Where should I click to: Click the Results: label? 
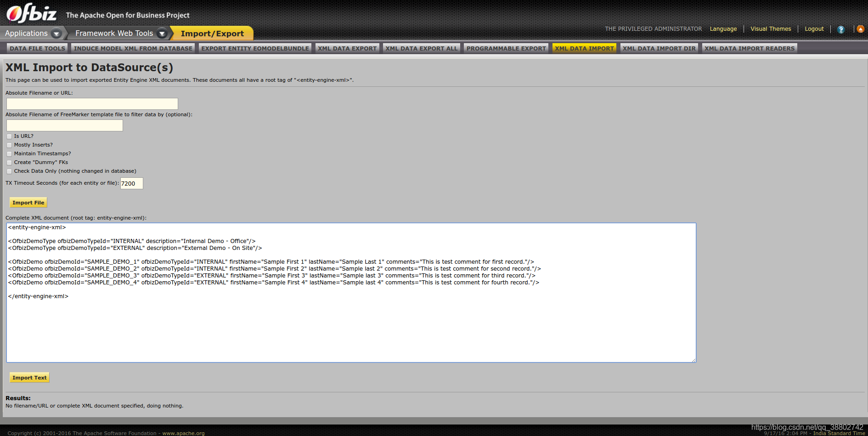point(18,398)
